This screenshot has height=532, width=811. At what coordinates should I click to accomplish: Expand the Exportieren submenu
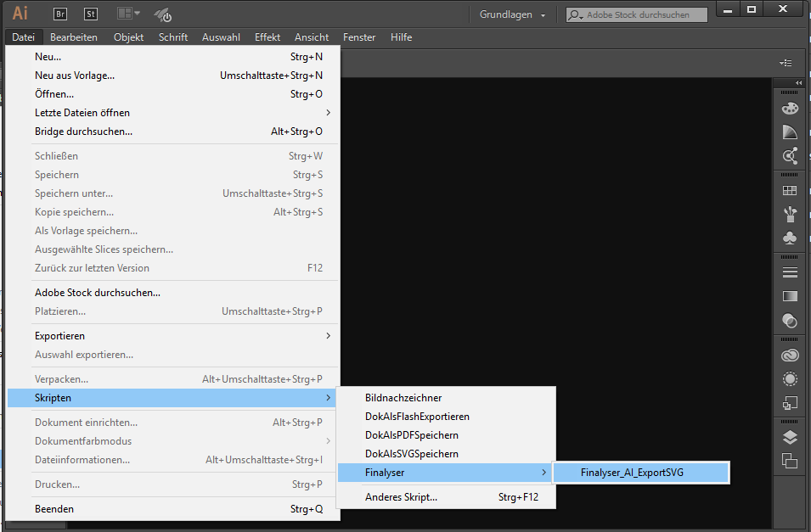coord(172,336)
